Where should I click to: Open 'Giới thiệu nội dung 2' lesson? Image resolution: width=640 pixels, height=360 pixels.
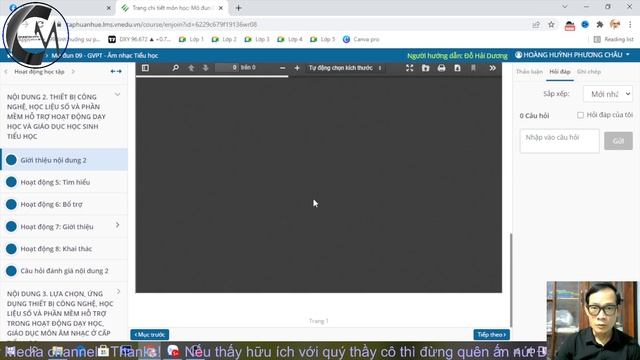[64, 160]
